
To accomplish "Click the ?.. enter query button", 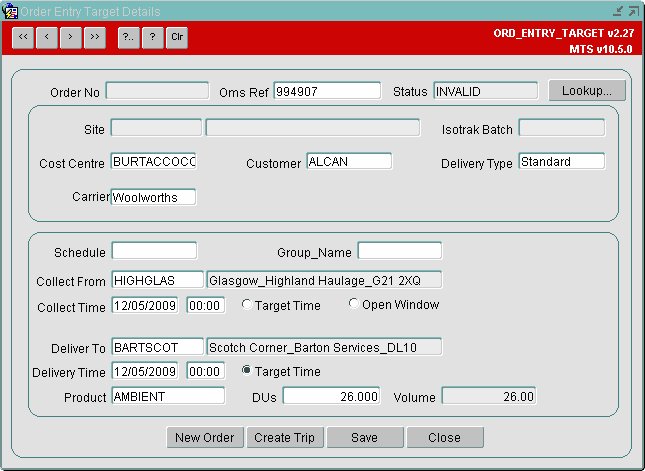I will tap(129, 37).
